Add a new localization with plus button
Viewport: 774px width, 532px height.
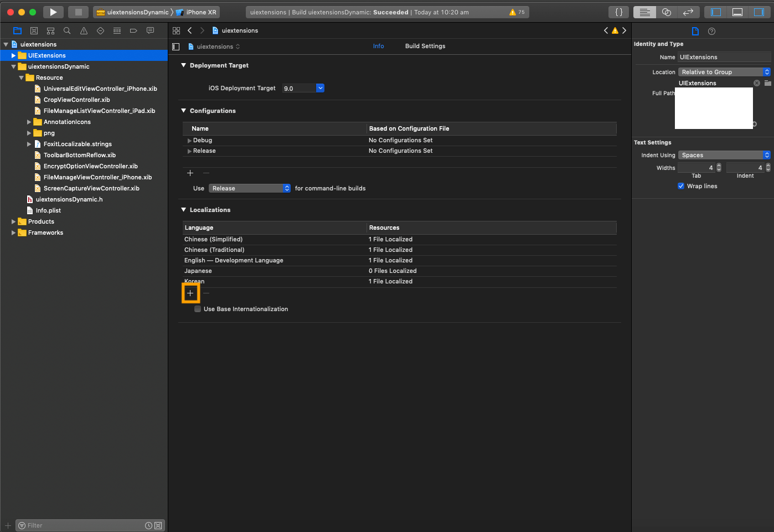pos(190,293)
